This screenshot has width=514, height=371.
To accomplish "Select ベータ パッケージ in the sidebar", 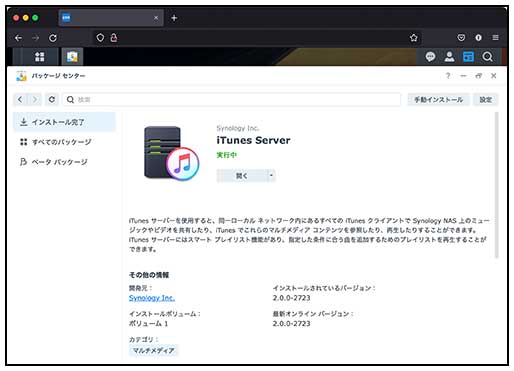I will click(65, 162).
